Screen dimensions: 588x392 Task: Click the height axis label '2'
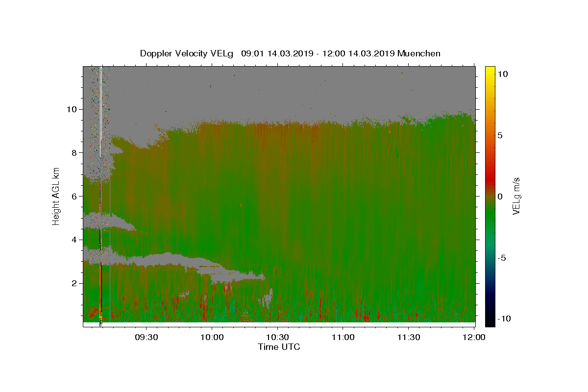click(x=75, y=283)
